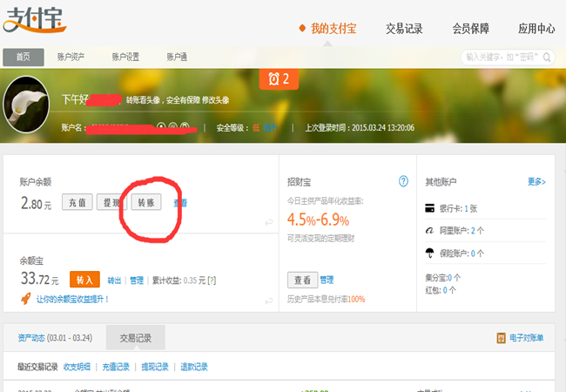Switch to lower 交易记录 tab
Screen dimensions: 566x392
[x=135, y=338]
